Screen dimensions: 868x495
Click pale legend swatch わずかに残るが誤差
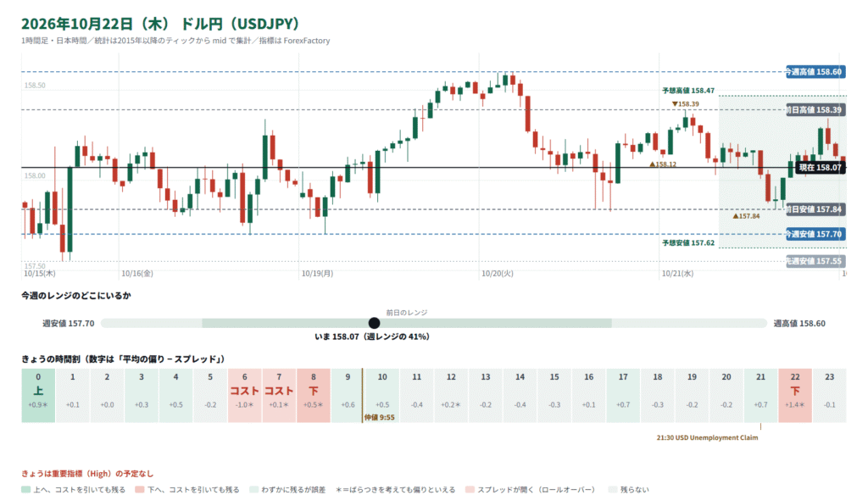[x=254, y=489]
